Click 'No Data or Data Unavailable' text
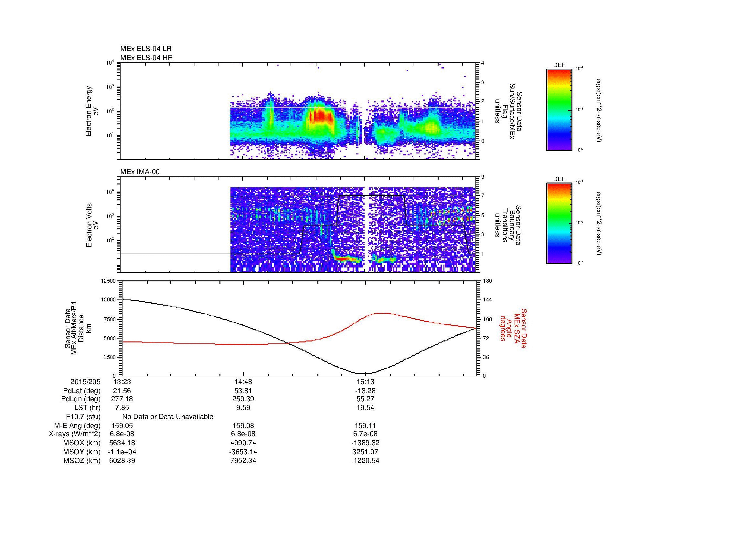 (x=168, y=416)
